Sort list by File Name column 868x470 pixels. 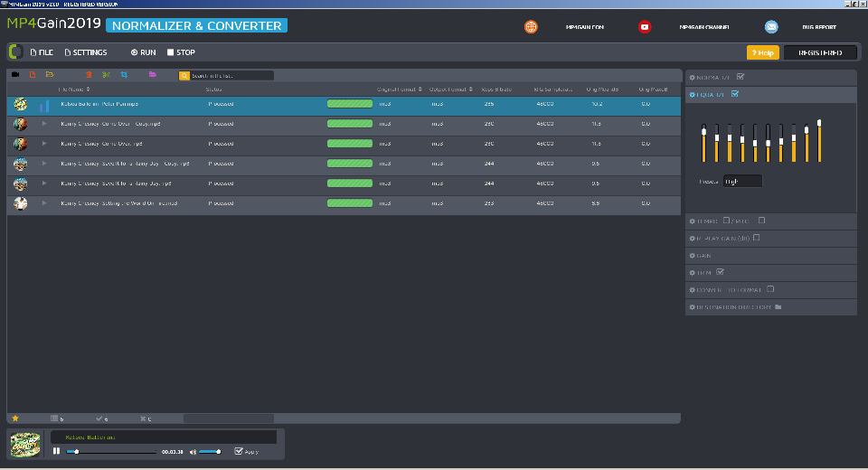click(74, 89)
